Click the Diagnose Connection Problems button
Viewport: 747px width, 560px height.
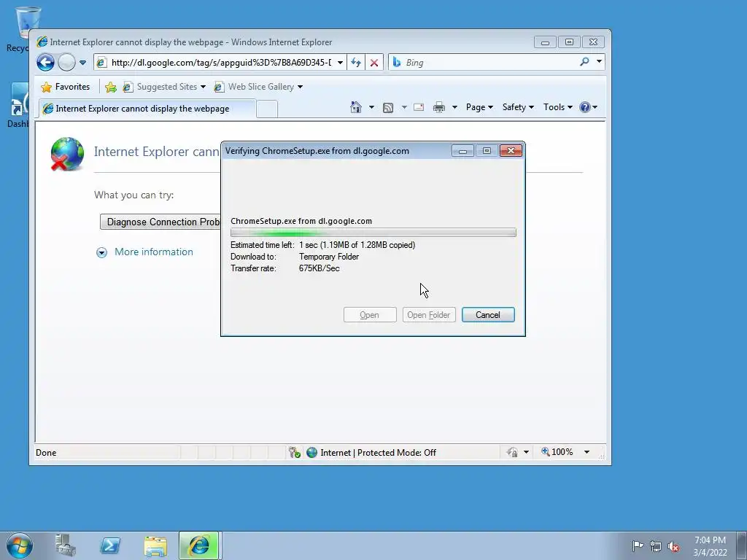[160, 222]
